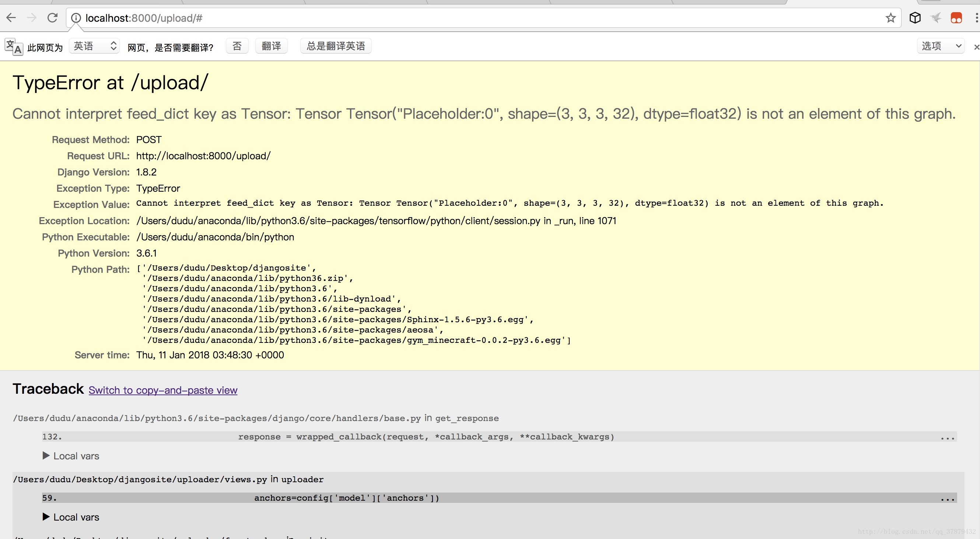Select Python Version value 3.6.1
980x539 pixels.
point(146,253)
